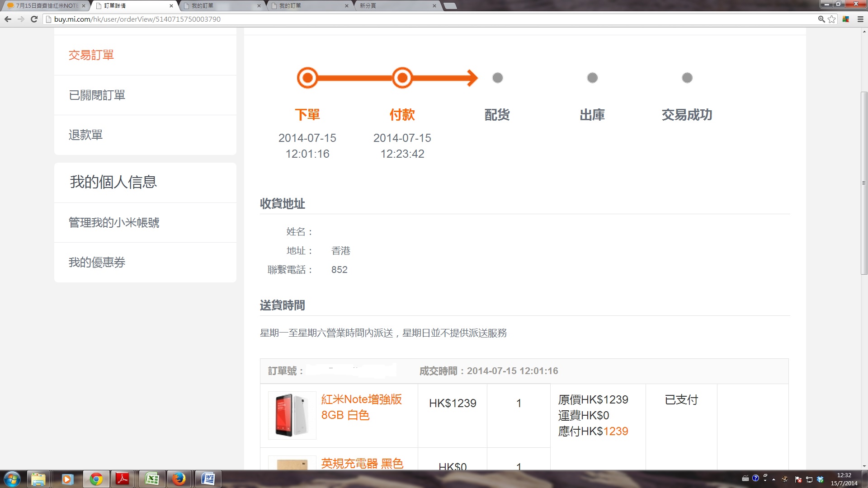Open the Windows Start menu
This screenshot has width=868, height=488.
point(12,479)
